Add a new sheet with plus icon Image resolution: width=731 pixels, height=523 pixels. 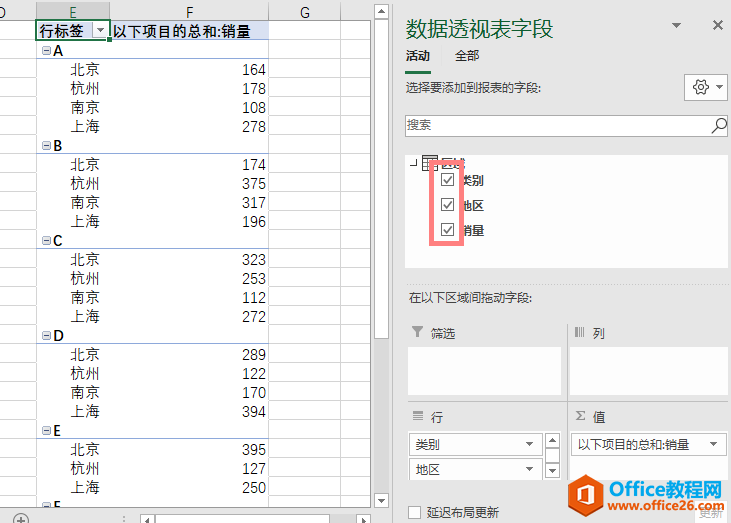click(x=21, y=518)
